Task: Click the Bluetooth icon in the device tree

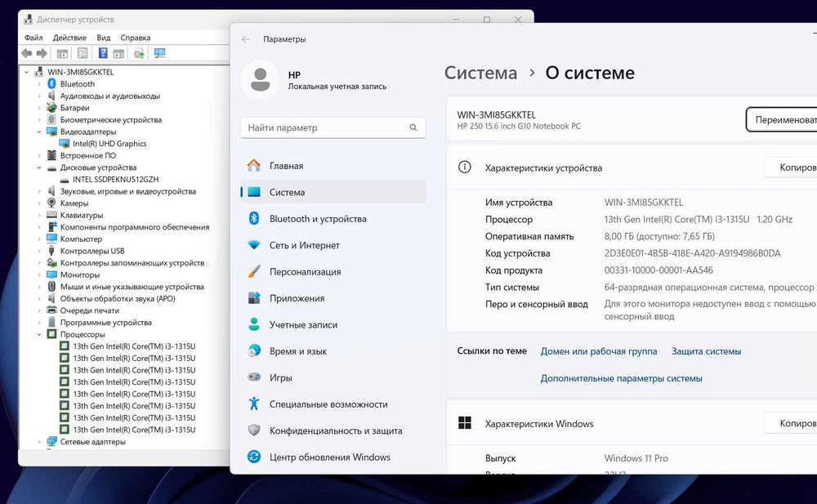Action: [x=51, y=84]
